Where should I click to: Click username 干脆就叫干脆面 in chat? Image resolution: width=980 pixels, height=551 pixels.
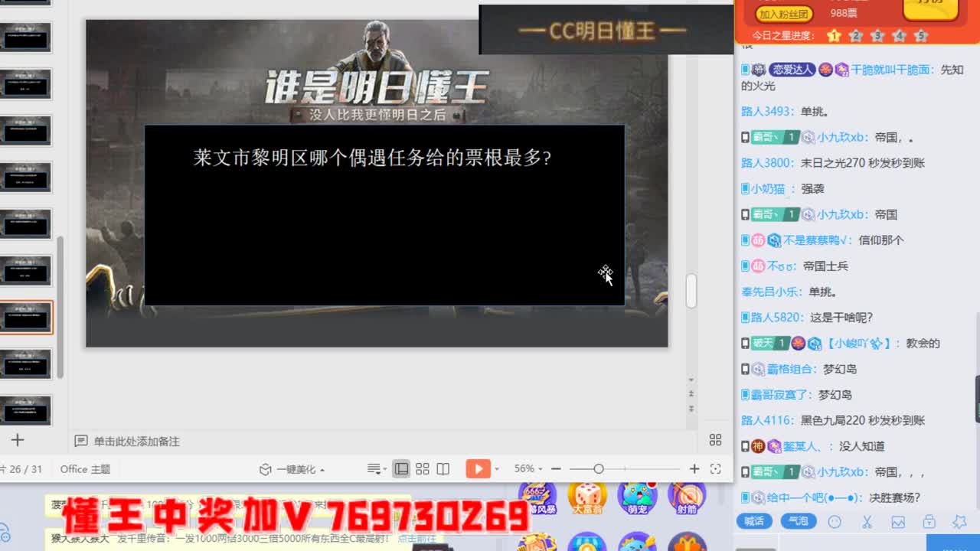(x=891, y=70)
